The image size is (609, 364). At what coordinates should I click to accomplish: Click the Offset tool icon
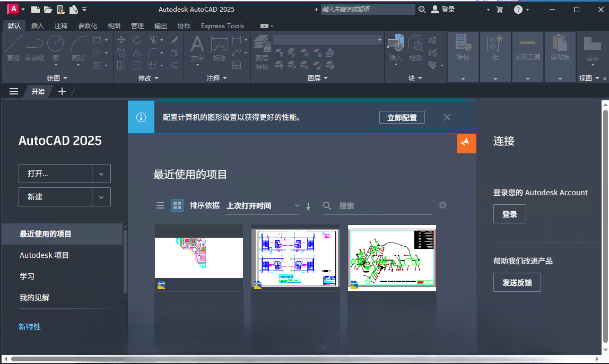coord(175,65)
